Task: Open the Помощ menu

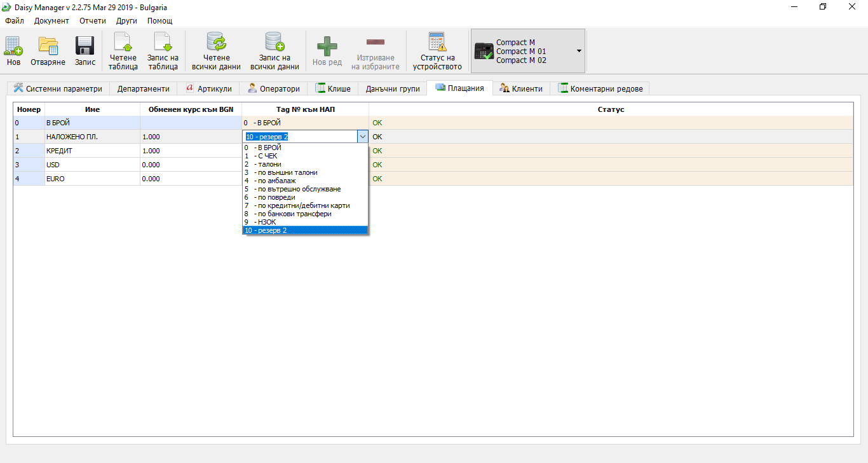Action: (159, 21)
